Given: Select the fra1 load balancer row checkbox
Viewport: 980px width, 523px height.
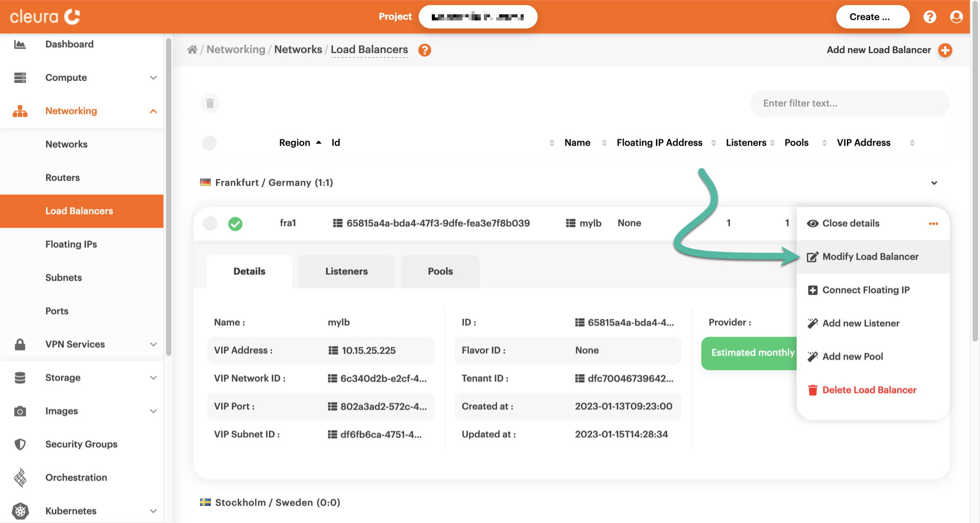Looking at the screenshot, I should [210, 224].
